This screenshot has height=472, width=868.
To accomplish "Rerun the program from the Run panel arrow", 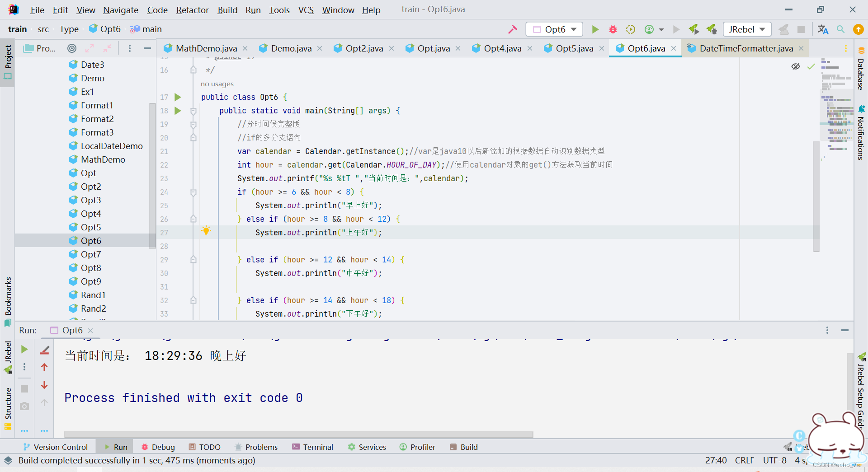I will click(24, 349).
